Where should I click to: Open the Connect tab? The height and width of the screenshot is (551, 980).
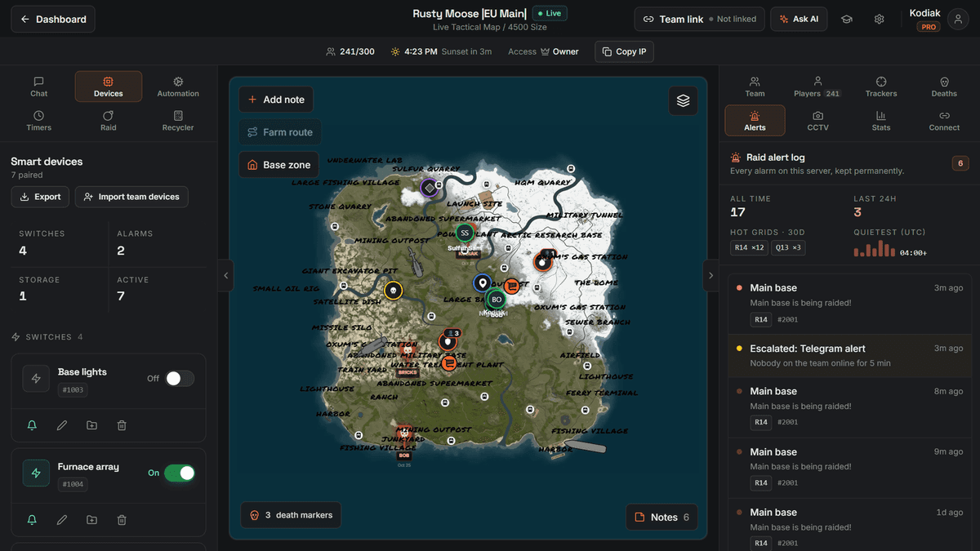[944, 121]
